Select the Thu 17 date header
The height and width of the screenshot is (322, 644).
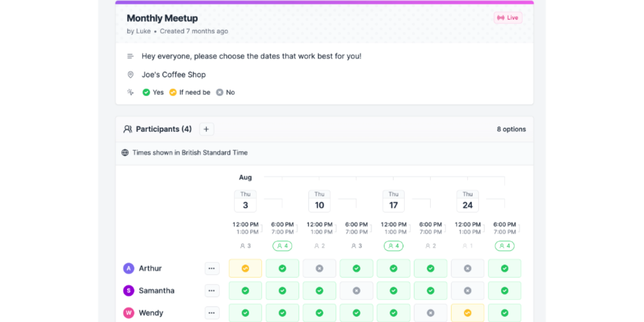coord(393,201)
